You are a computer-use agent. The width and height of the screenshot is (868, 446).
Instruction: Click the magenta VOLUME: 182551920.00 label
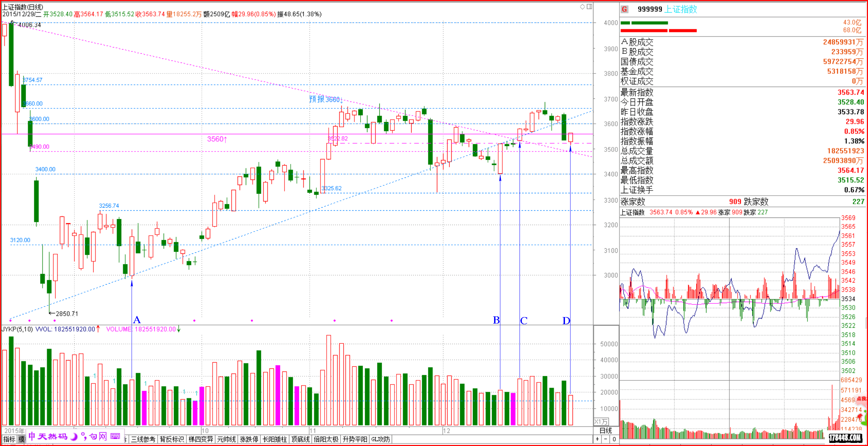point(141,329)
